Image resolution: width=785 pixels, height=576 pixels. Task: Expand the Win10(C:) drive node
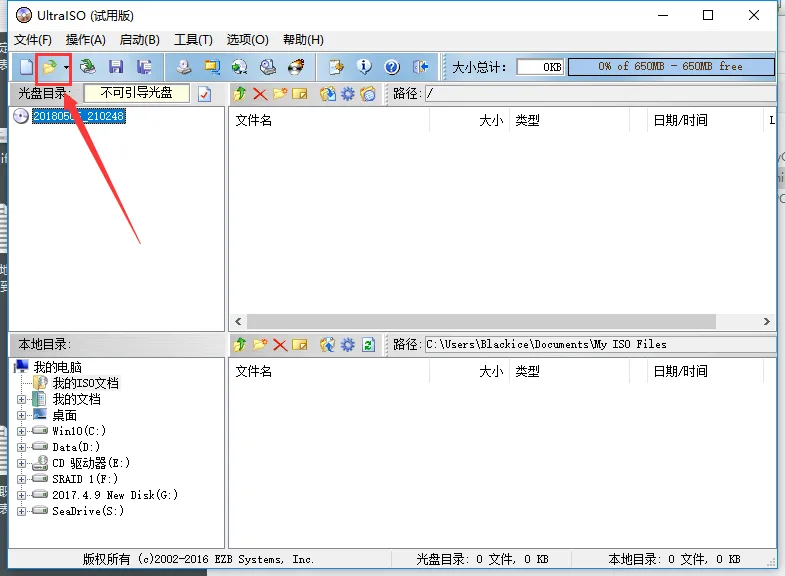pyautogui.click(x=22, y=431)
